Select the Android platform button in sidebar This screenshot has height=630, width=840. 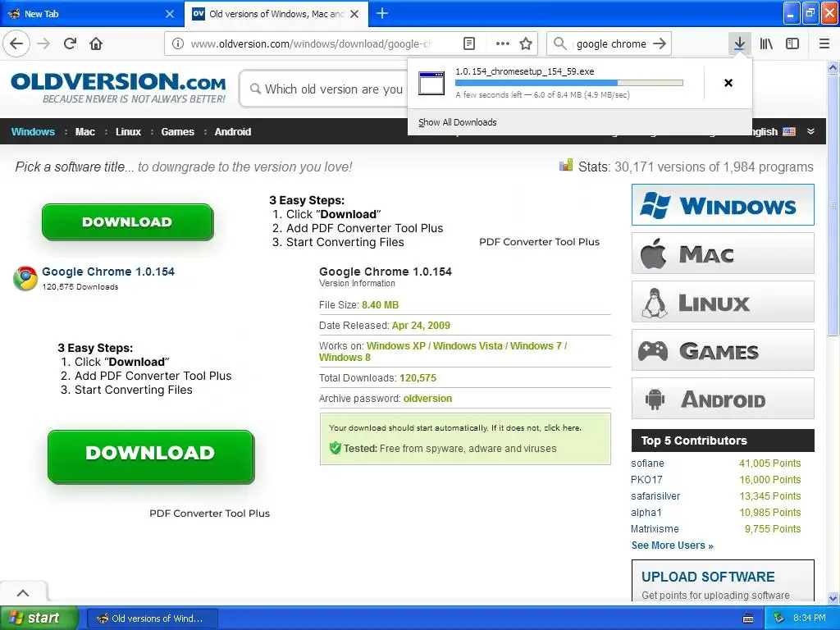click(x=723, y=399)
